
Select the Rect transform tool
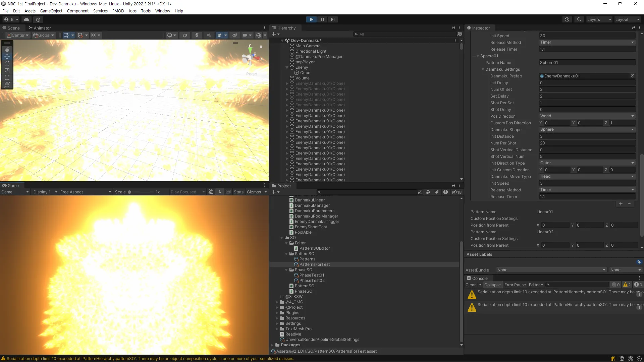[7, 78]
